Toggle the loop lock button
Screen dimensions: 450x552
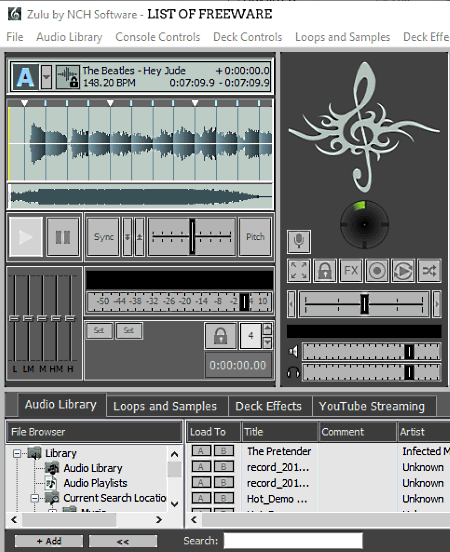pyautogui.click(x=220, y=336)
